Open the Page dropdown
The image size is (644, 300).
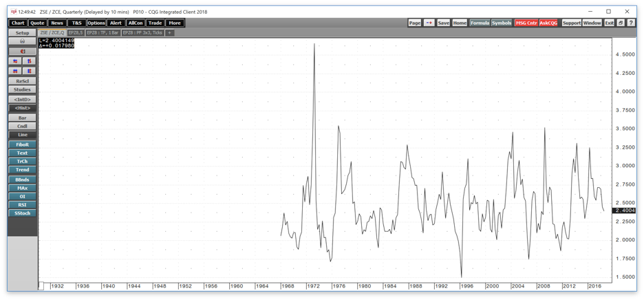click(x=415, y=23)
